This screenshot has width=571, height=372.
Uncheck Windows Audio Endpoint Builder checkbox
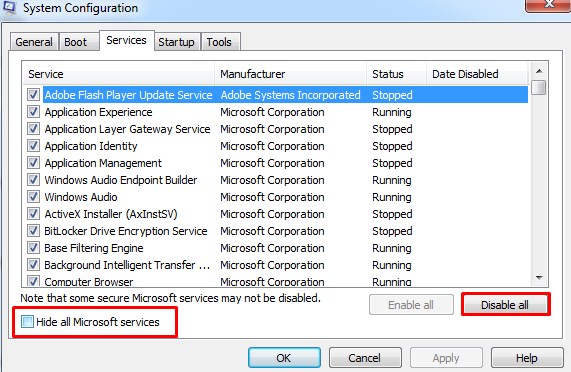(x=33, y=180)
